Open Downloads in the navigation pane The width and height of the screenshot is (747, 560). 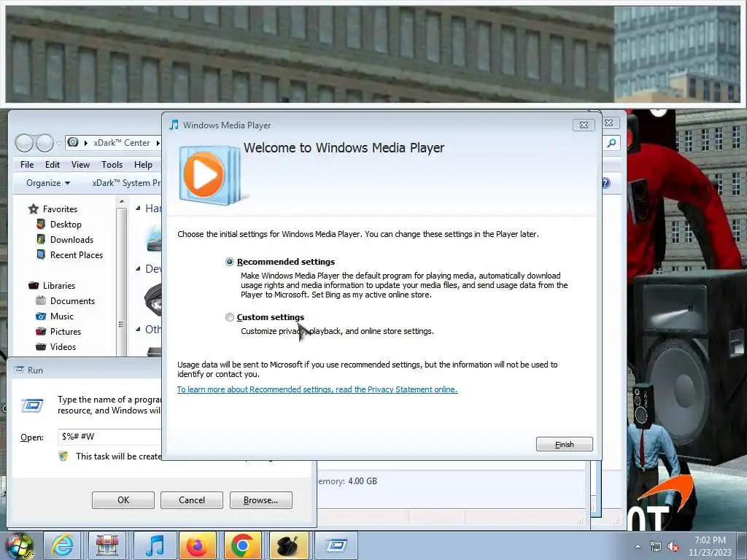72,239
